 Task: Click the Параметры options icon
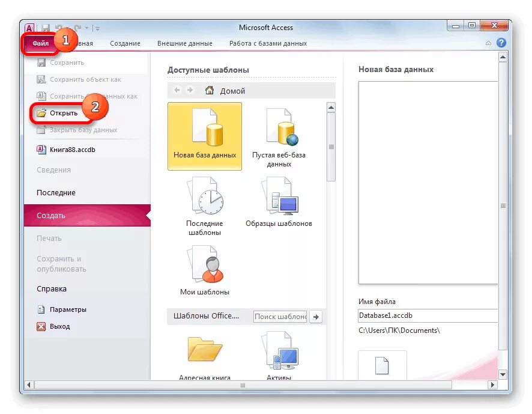coord(41,309)
